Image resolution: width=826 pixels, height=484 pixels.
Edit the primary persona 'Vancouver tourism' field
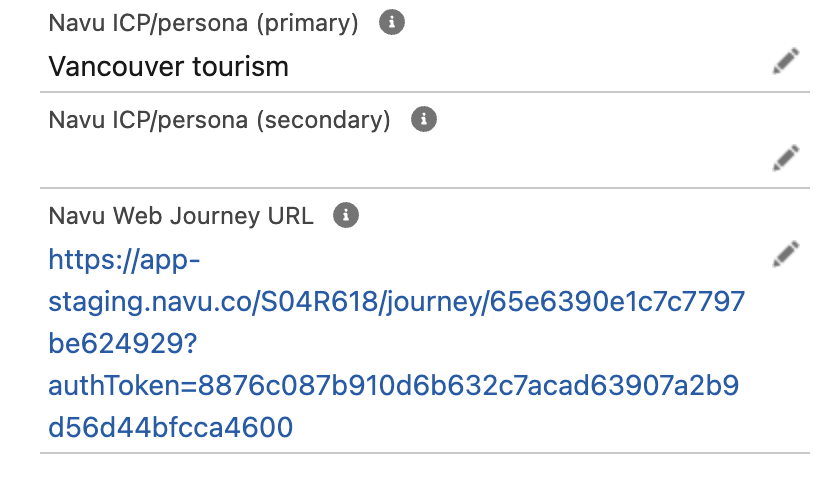pos(786,63)
